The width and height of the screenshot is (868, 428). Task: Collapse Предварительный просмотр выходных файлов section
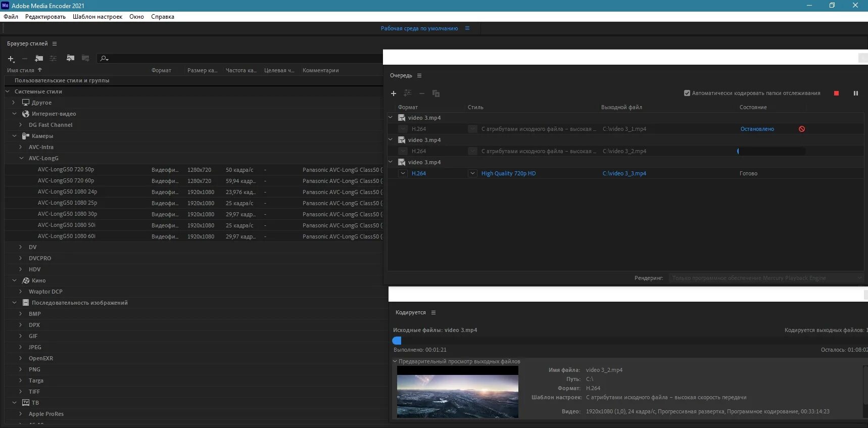395,361
